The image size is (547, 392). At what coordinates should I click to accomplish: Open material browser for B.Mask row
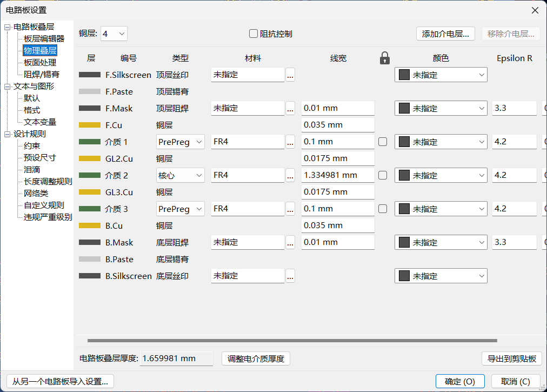click(290, 242)
